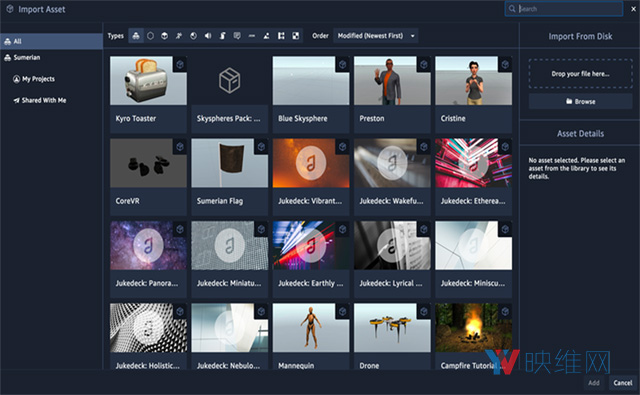
Task: Click the Cancel button
Action: click(x=622, y=383)
